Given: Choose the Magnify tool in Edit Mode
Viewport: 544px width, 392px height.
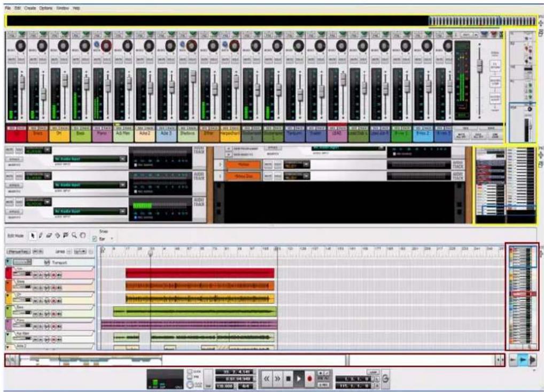Looking at the screenshot, I should 74,234.
